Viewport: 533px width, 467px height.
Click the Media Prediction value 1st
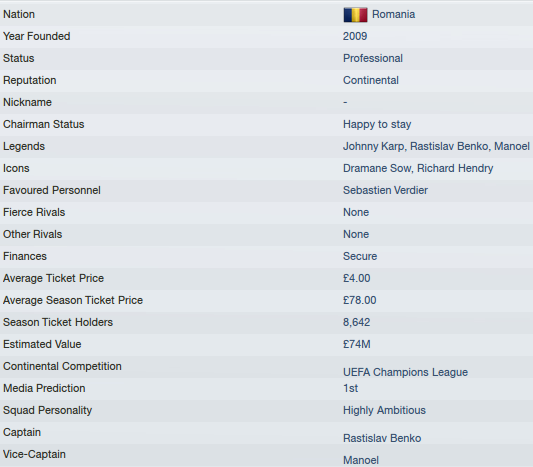(x=350, y=388)
